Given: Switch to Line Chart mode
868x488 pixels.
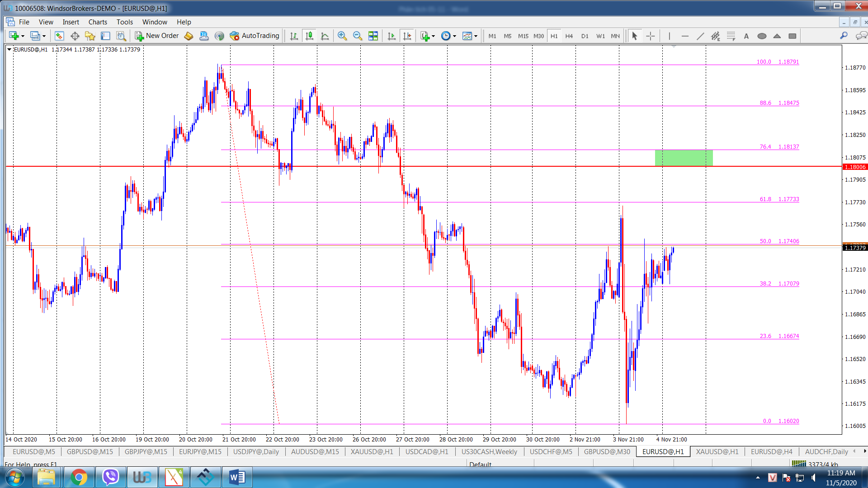Looking at the screenshot, I should [325, 36].
